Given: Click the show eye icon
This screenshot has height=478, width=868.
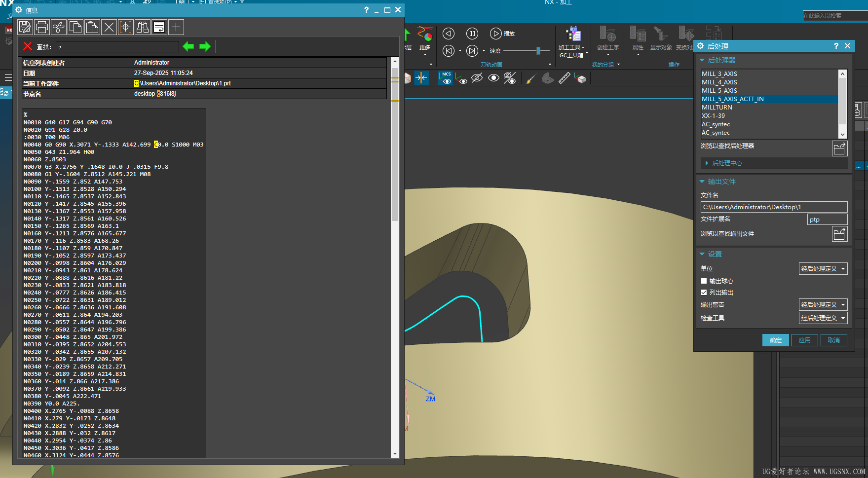Looking at the screenshot, I should 493,78.
